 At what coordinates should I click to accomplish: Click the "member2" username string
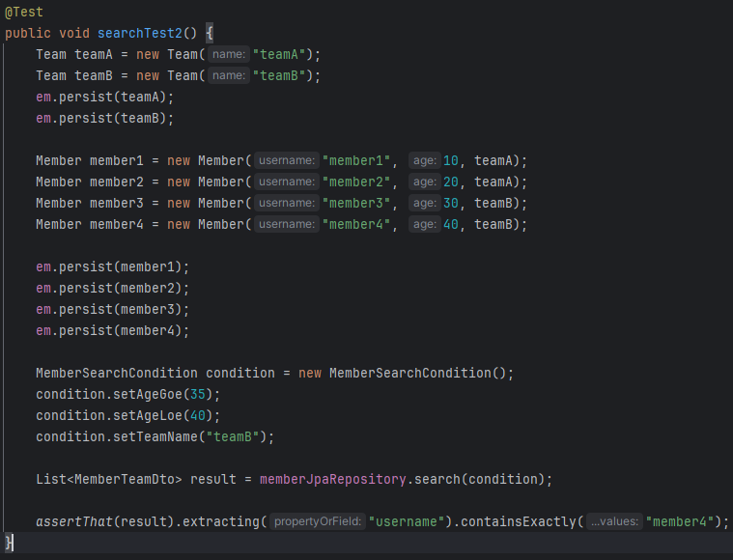(x=356, y=182)
